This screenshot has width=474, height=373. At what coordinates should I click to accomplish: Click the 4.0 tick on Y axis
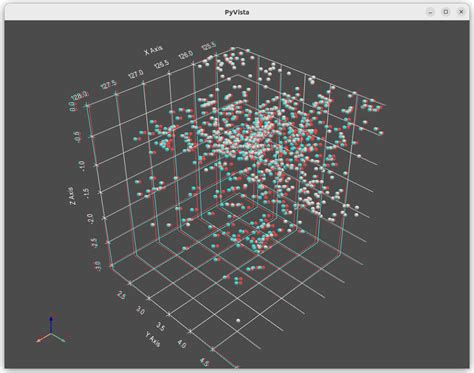(182, 344)
